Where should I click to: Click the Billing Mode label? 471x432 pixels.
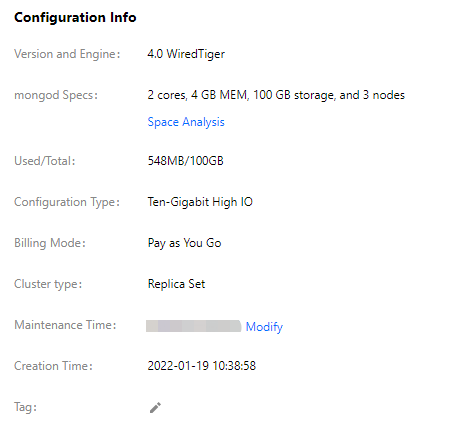[x=50, y=243]
